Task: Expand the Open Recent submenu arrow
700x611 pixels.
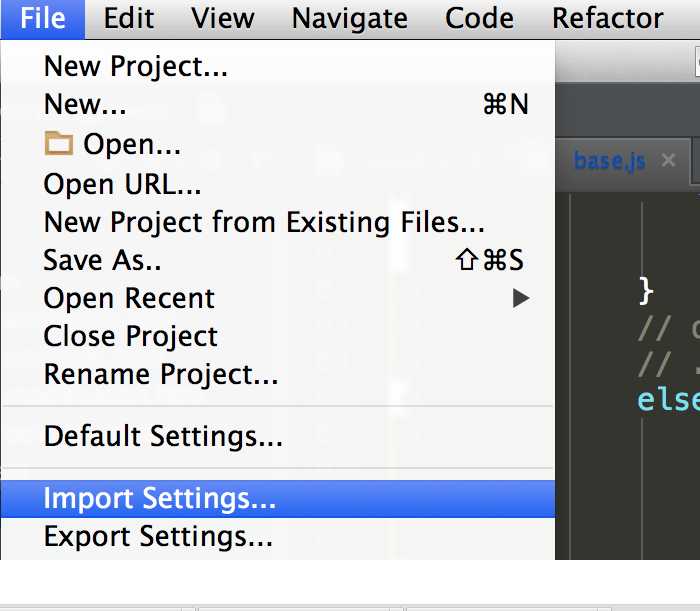Action: tap(521, 298)
